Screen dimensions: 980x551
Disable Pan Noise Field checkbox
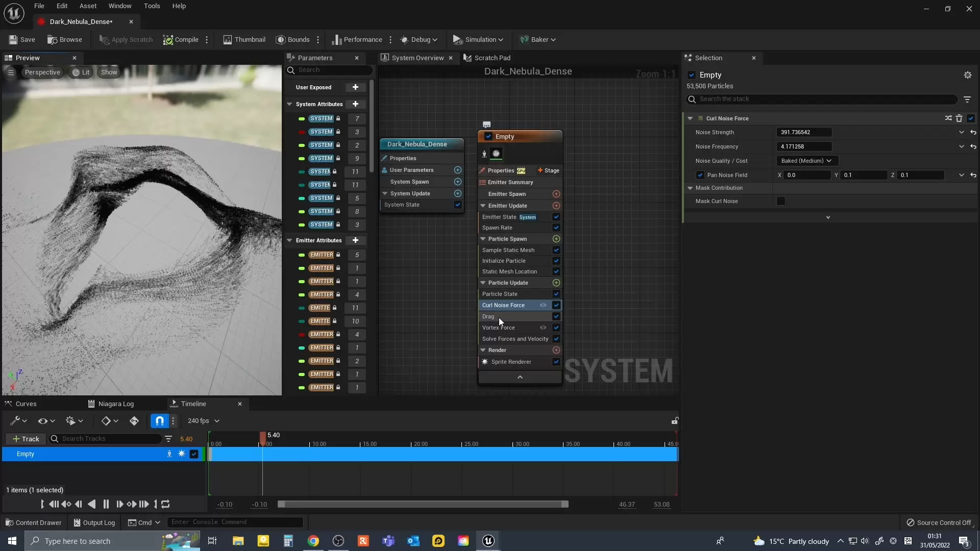[700, 175]
